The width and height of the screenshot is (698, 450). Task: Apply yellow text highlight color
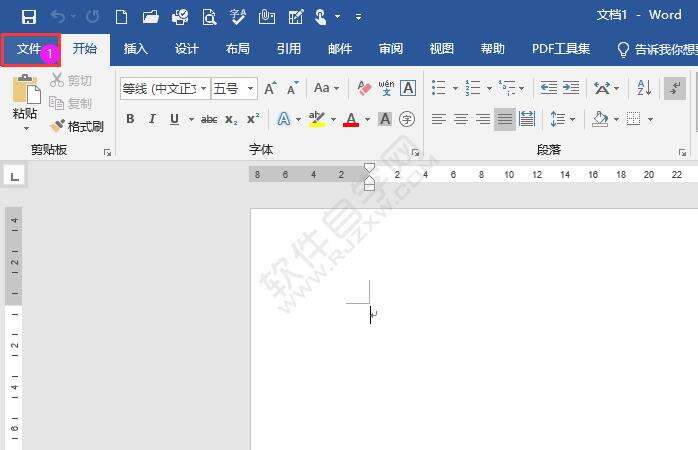[317, 119]
